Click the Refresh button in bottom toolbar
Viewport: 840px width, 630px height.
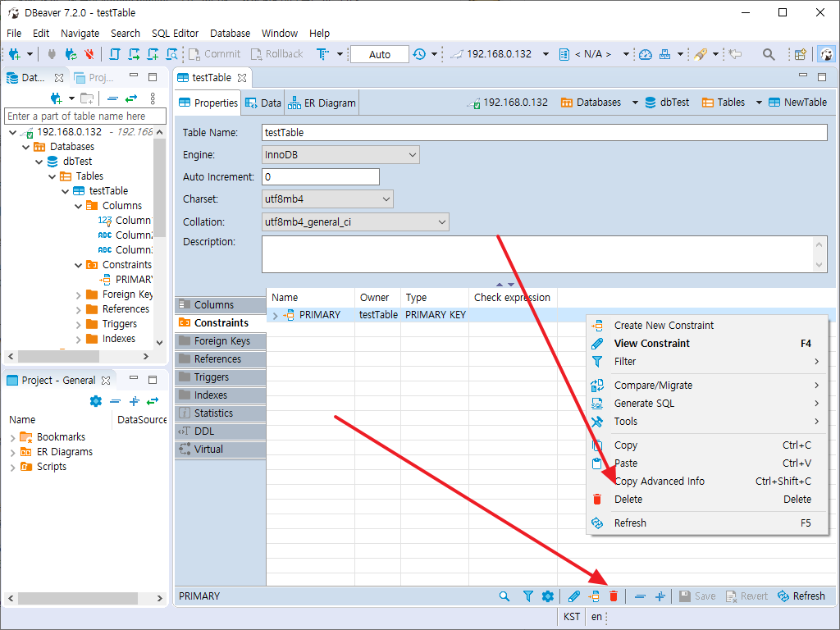click(801, 596)
